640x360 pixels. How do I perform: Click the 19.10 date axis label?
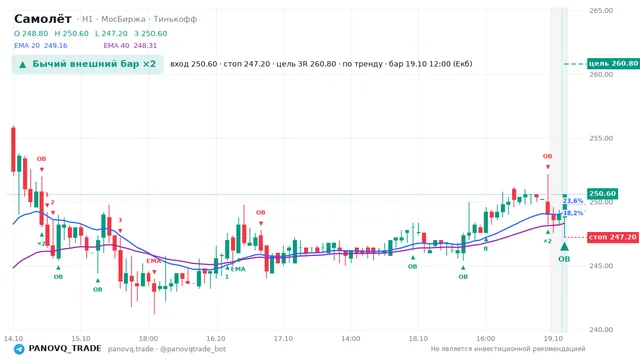click(x=553, y=339)
